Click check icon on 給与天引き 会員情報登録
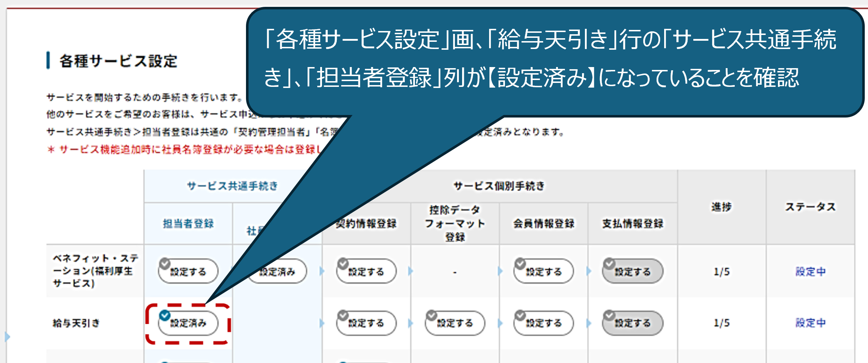This screenshot has height=363, width=868. 520,315
